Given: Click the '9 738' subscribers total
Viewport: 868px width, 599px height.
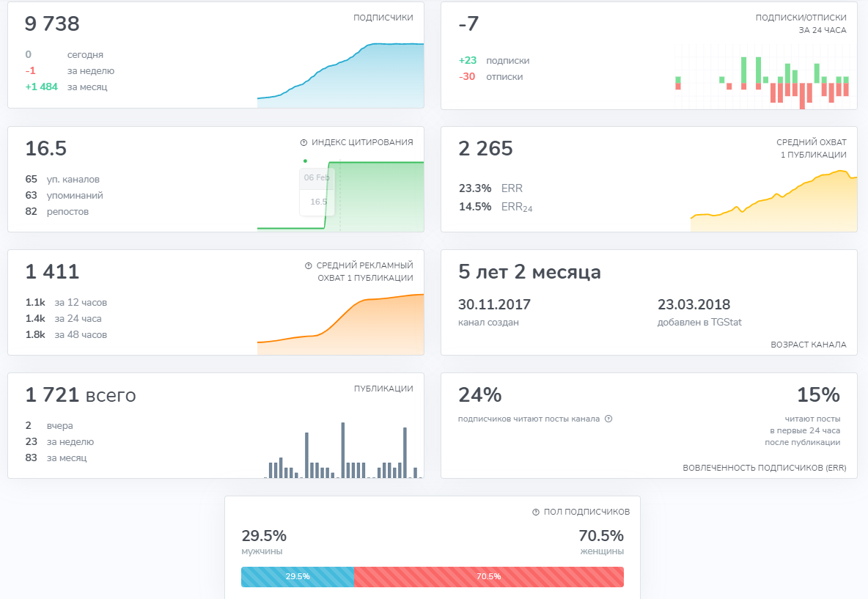Looking at the screenshot, I should (52, 23).
